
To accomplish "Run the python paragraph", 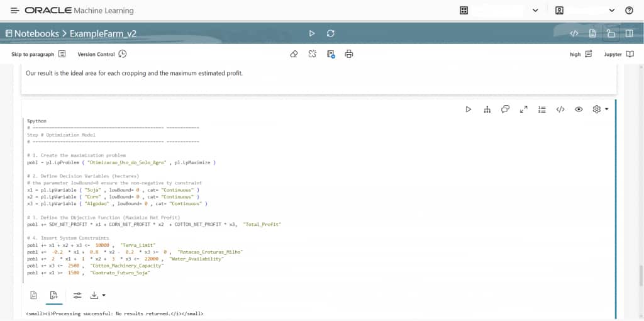I will click(468, 110).
